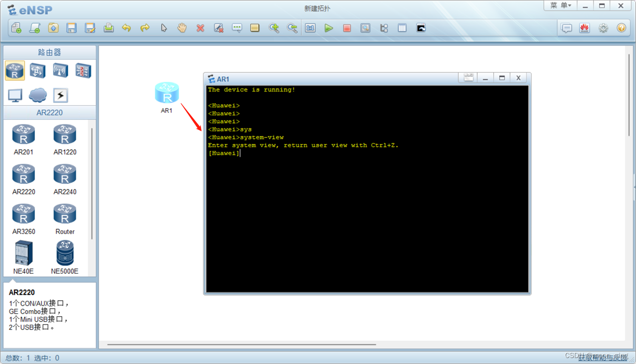The image size is (636, 364).
Task: Select the switch device category icon
Action: 37,70
